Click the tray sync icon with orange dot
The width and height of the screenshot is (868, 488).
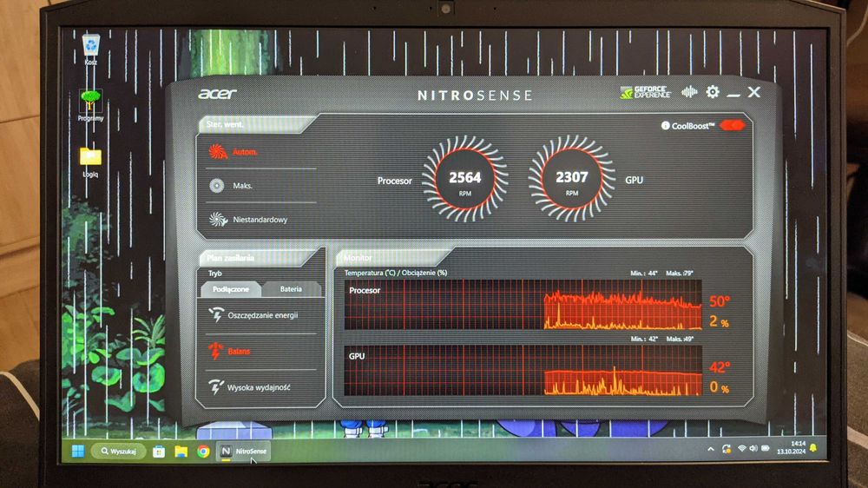click(x=727, y=449)
